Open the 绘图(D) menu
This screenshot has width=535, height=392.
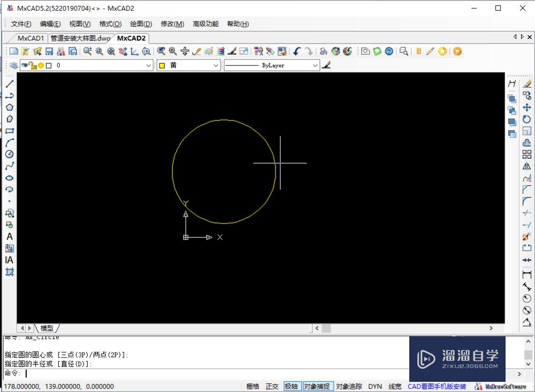pos(139,24)
